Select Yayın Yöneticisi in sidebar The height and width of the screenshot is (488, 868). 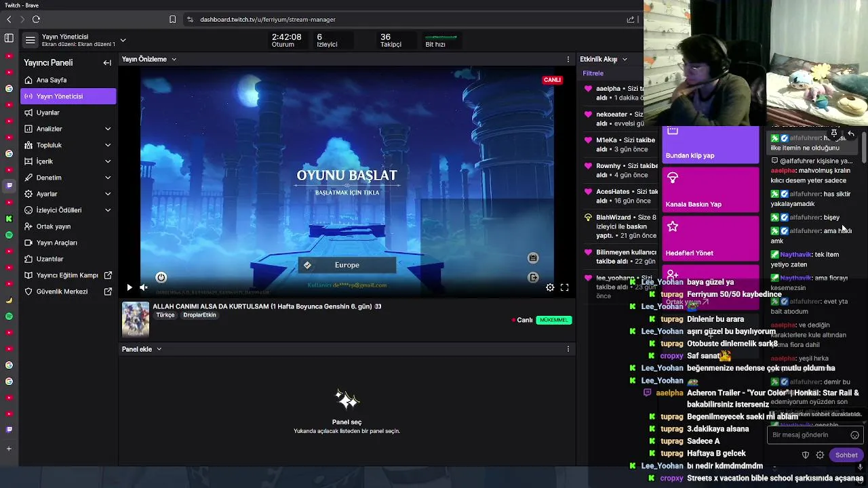tap(68, 96)
